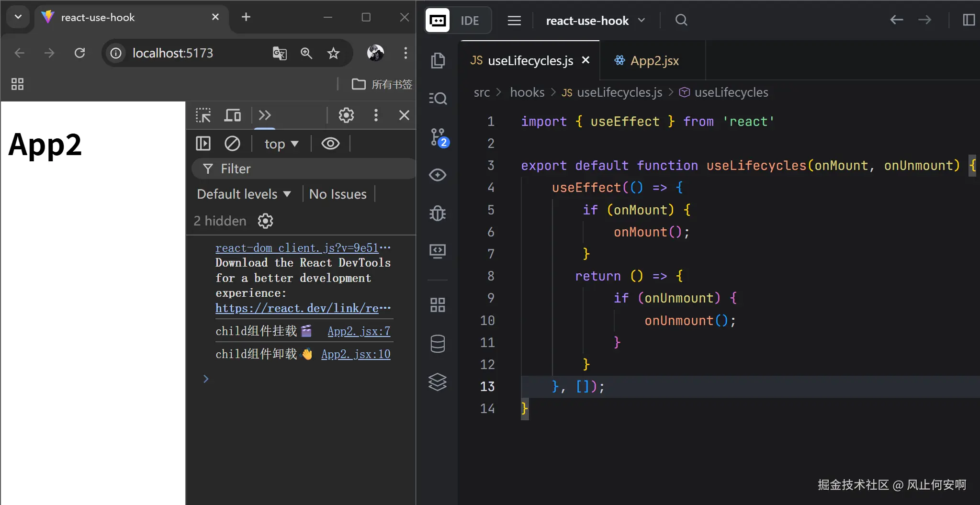The image size is (980, 505).
Task: Open the Default levels dropdown
Action: pos(244,194)
